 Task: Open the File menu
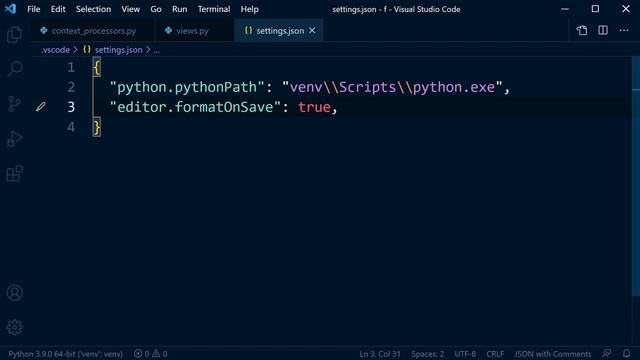point(34,9)
